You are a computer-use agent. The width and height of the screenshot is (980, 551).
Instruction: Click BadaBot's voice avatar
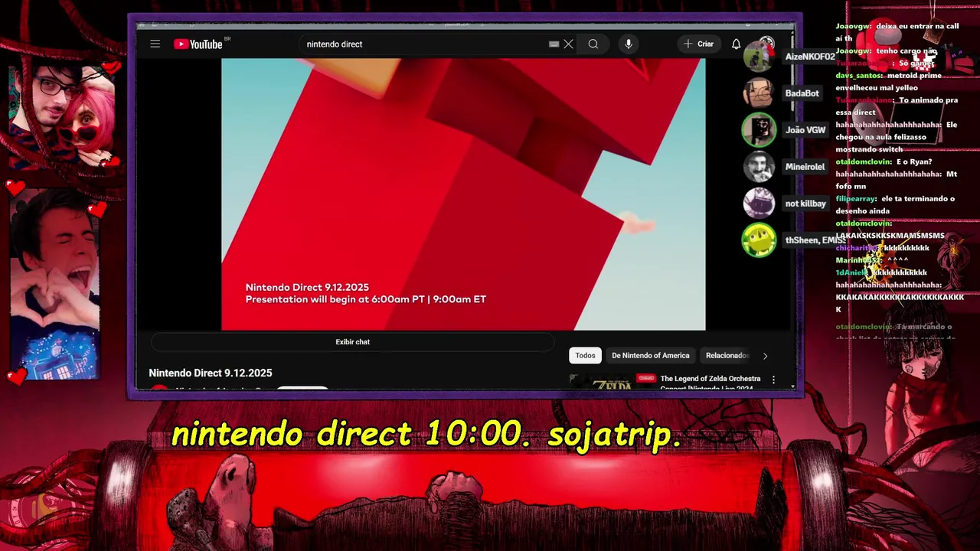[759, 93]
